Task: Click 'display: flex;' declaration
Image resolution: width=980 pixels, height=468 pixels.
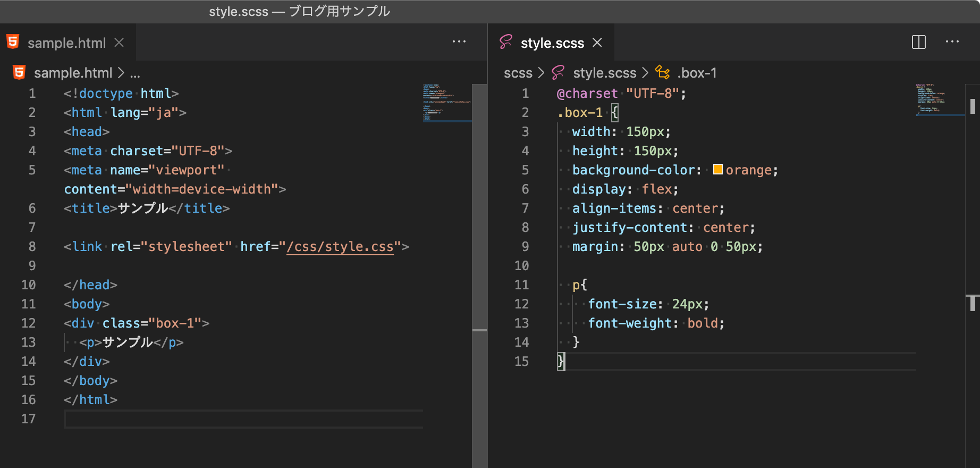Action: 625,189
